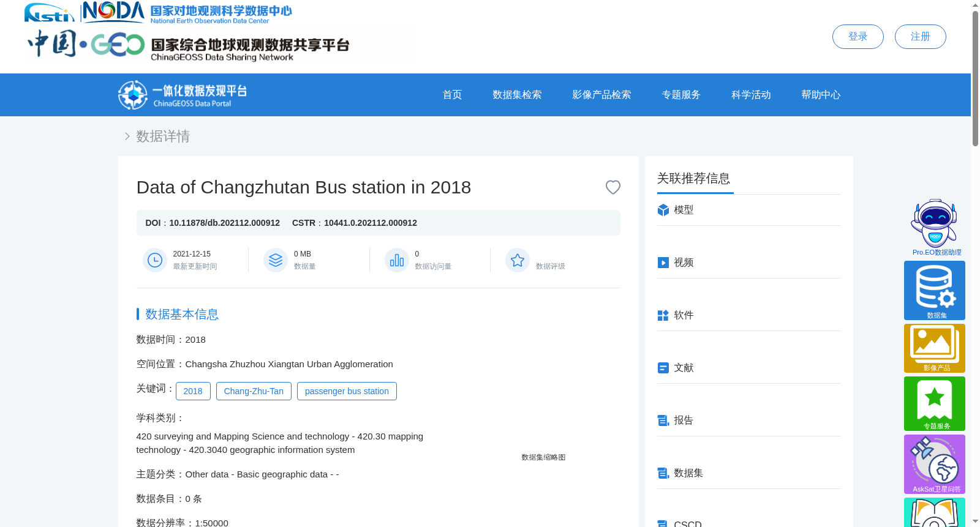Click the DOI value 10.11878/db.202112.000912
The width and height of the screenshot is (980, 527).
click(225, 223)
